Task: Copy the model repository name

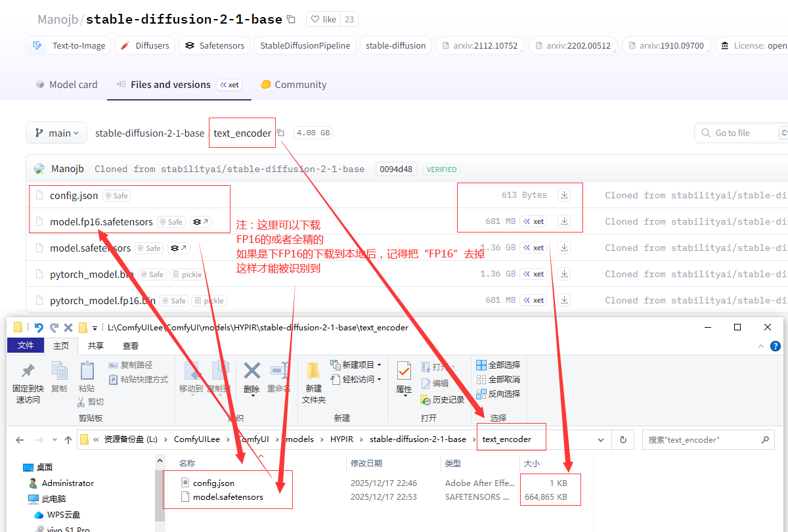Action: 292,20
